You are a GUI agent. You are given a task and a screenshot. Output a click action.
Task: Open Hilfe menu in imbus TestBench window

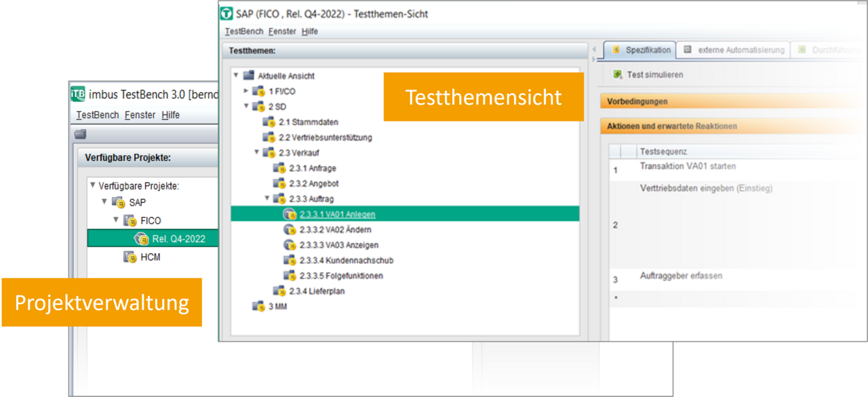click(171, 115)
